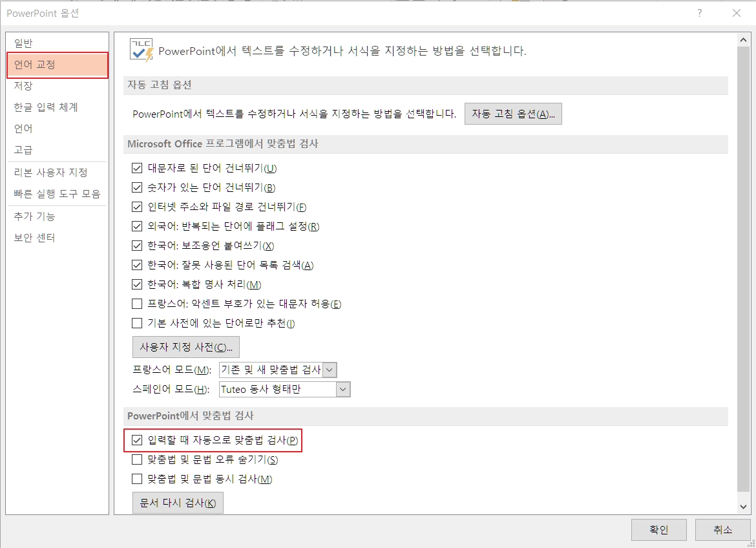Go to 한글 입력 체계 settings
This screenshot has width=756, height=548.
tap(57, 107)
